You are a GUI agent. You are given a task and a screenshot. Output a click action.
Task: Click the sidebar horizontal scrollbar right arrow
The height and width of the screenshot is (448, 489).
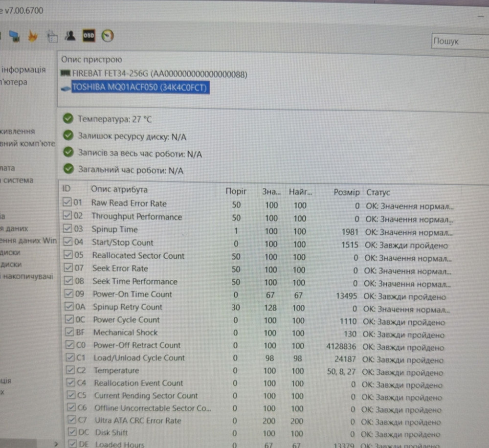click(x=56, y=444)
